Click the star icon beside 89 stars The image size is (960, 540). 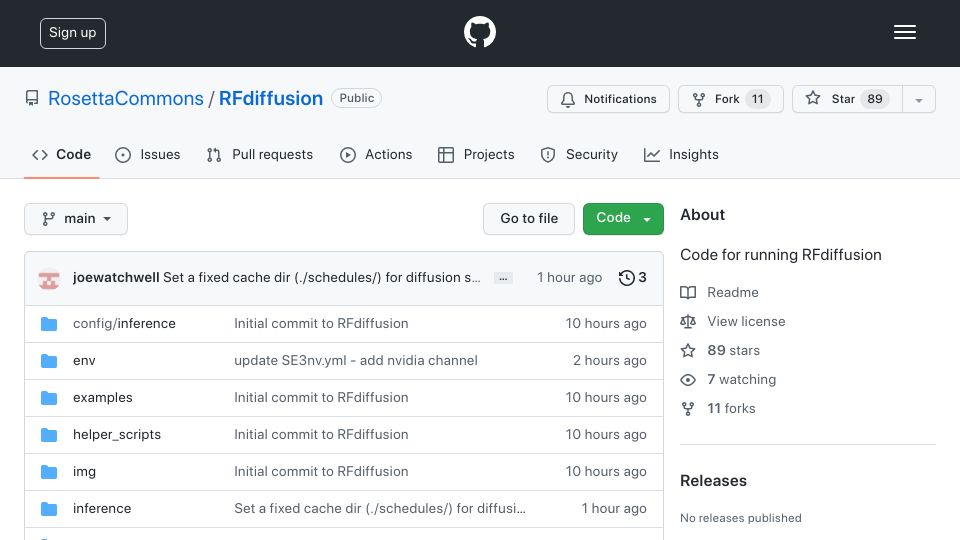(x=688, y=350)
